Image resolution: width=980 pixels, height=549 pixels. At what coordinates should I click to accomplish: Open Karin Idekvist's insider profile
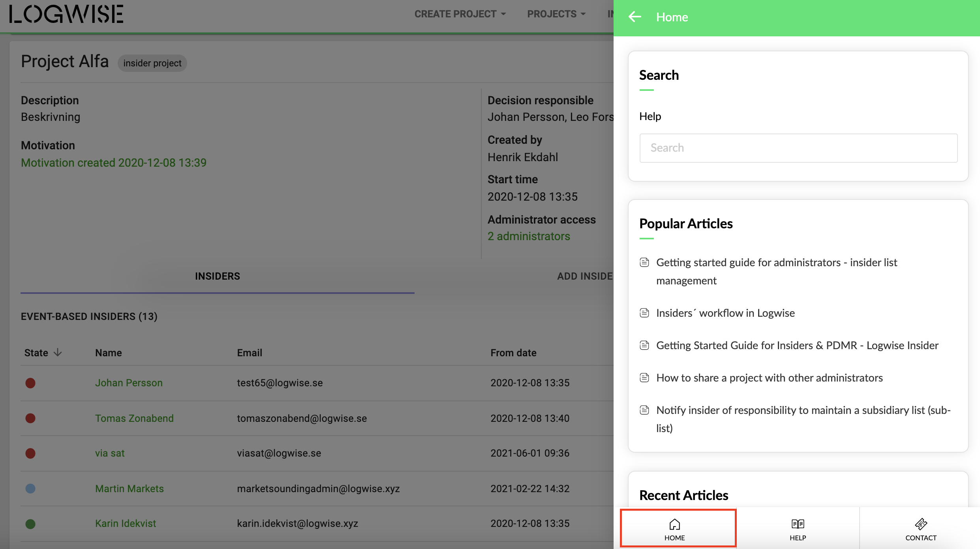(126, 523)
